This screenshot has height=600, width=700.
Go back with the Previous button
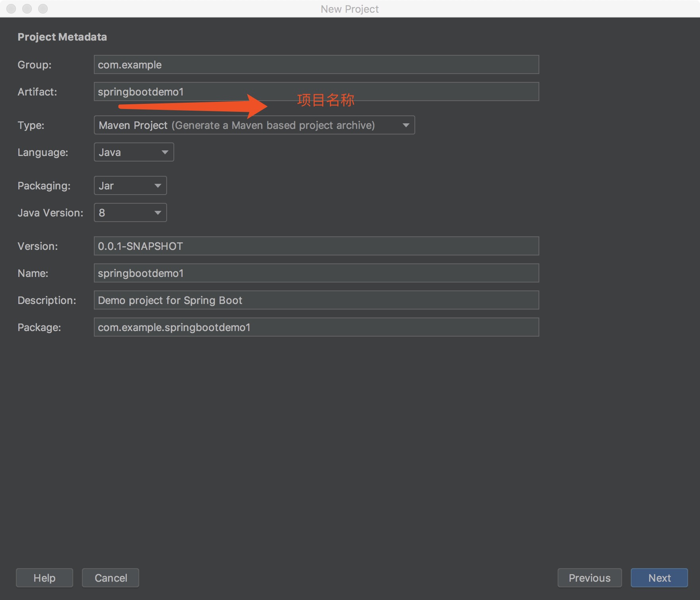(x=589, y=578)
